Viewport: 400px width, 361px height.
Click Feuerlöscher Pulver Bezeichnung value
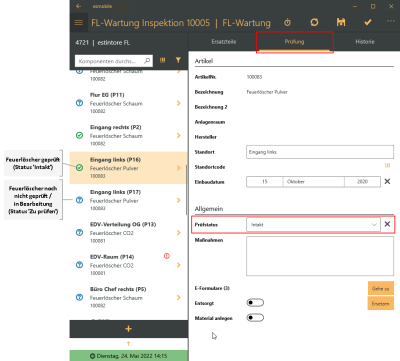pos(267,92)
